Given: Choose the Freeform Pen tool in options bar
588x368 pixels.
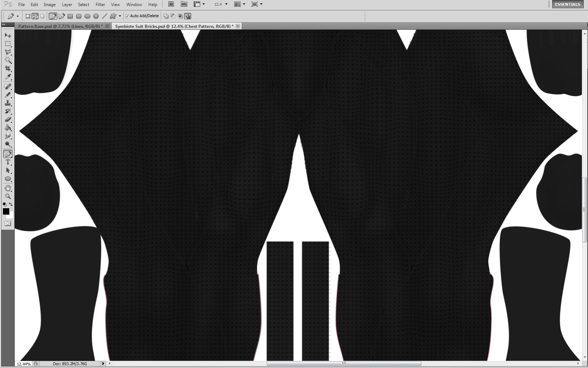Looking at the screenshot, I should click(62, 16).
